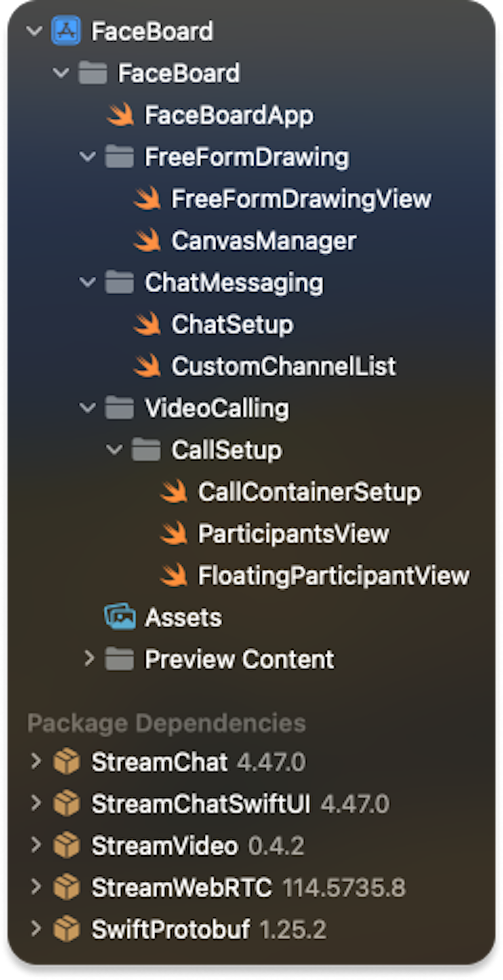Select the CustomChannelList file
The height and width of the screenshot is (980, 503).
click(284, 366)
